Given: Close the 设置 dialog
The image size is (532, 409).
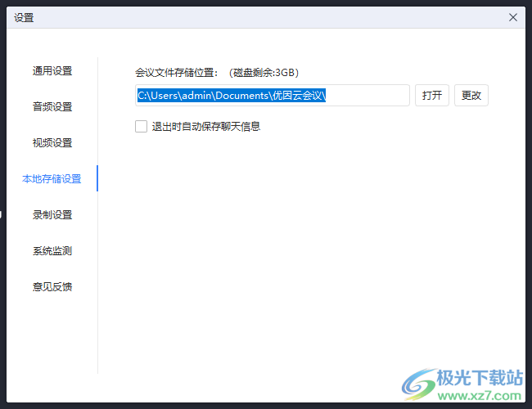Looking at the screenshot, I should coord(513,17).
